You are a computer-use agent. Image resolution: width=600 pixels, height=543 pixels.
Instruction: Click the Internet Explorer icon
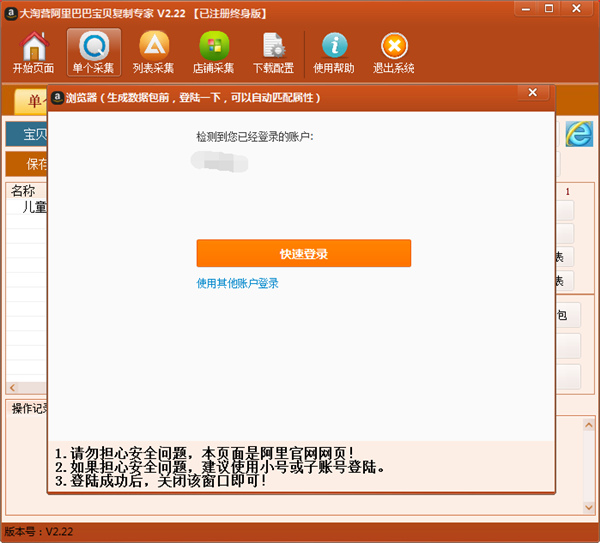pos(578,133)
